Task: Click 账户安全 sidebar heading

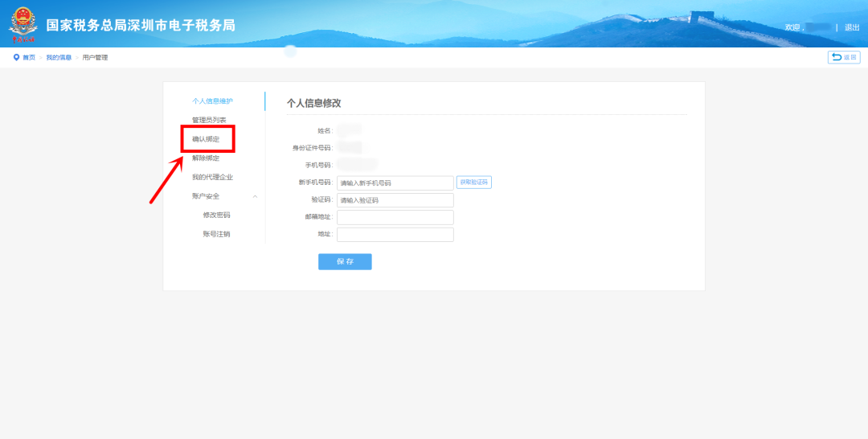Action: tap(206, 196)
